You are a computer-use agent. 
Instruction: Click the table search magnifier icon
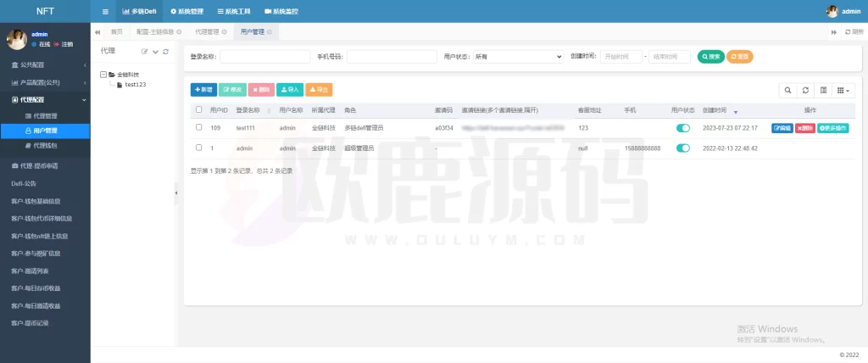click(x=787, y=91)
